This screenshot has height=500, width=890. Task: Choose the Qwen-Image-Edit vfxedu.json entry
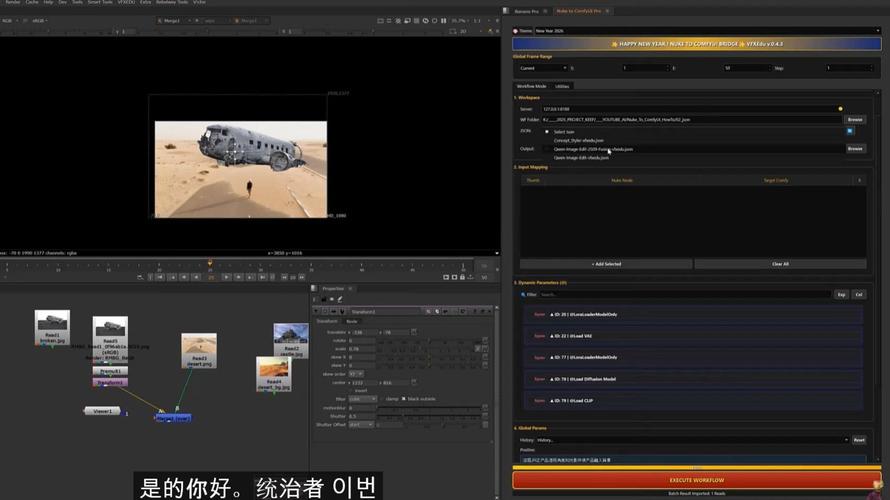click(x=581, y=158)
